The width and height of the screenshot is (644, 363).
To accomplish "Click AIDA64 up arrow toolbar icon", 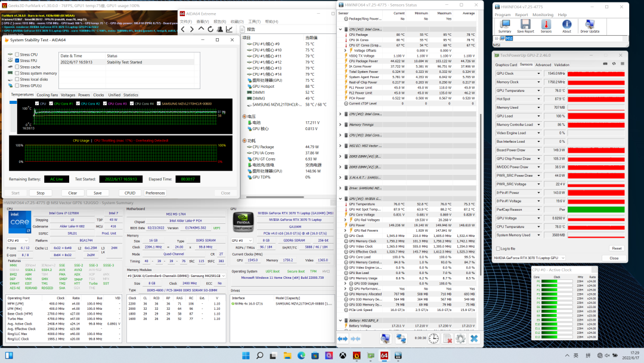I will pyautogui.click(x=201, y=29).
